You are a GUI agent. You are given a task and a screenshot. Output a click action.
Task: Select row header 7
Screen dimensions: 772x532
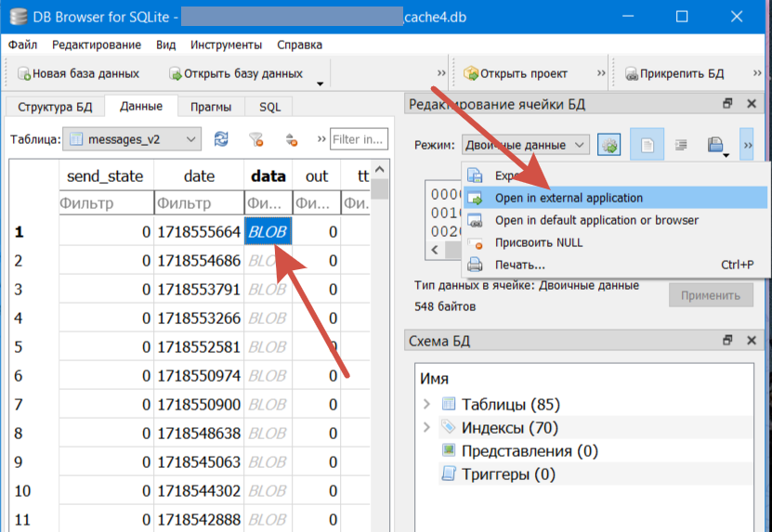34,405
